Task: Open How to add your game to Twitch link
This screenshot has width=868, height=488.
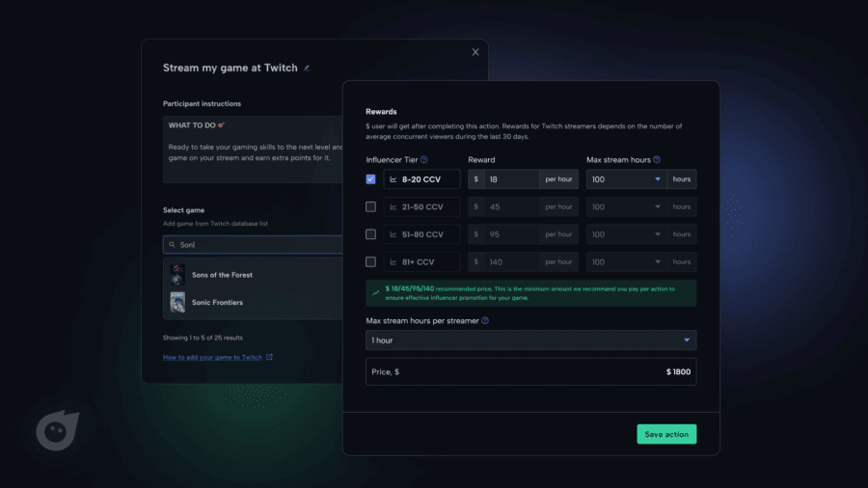Action: coord(212,358)
